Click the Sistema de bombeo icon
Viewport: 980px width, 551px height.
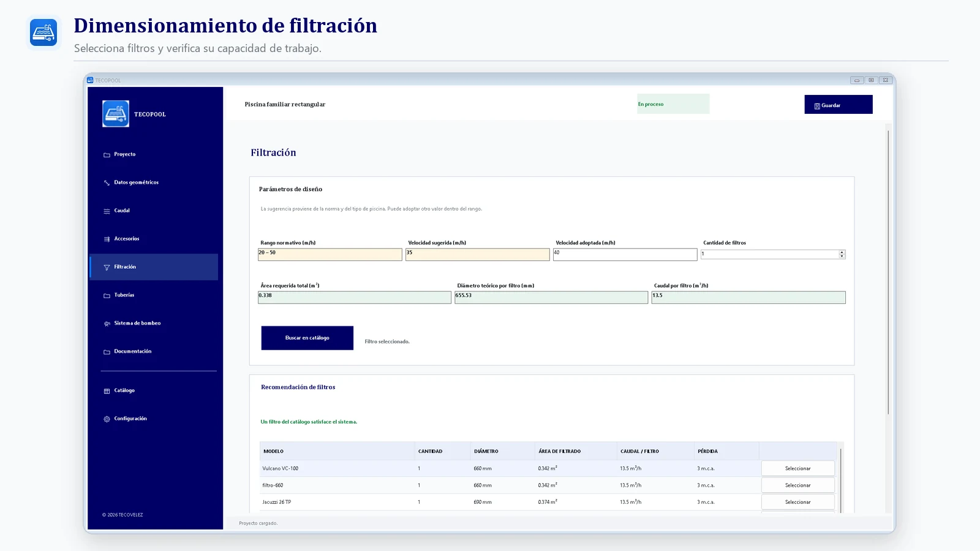[107, 324]
